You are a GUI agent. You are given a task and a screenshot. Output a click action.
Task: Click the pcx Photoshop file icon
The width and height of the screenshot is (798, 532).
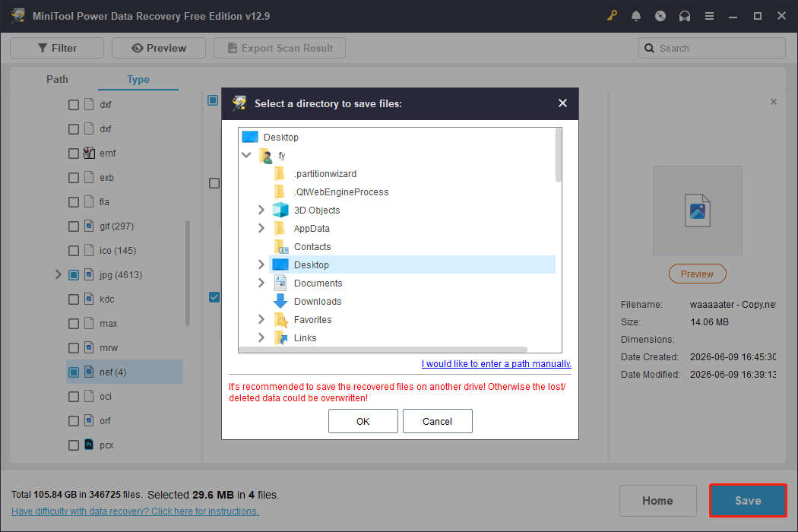(x=89, y=445)
